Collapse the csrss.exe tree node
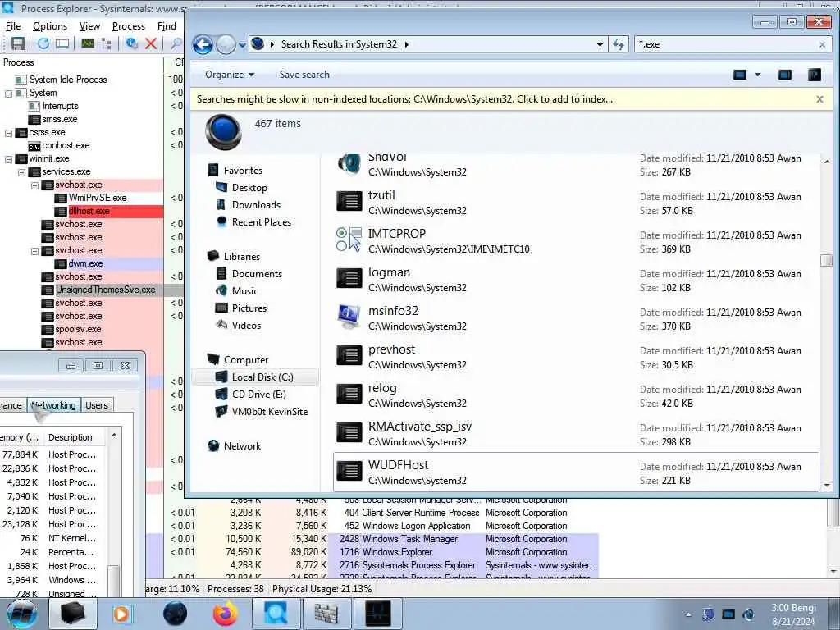Screen dimensions: 840x630 (8, 132)
